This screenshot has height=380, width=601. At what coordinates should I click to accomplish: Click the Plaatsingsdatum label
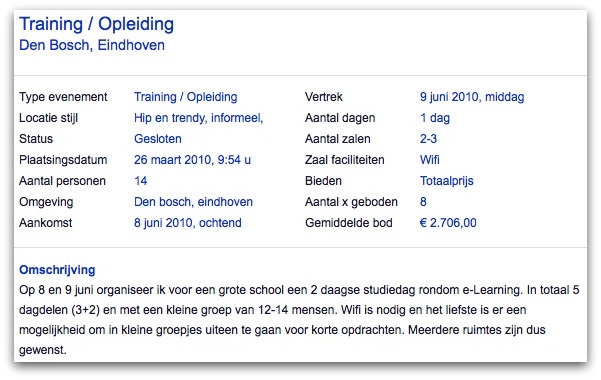63,160
